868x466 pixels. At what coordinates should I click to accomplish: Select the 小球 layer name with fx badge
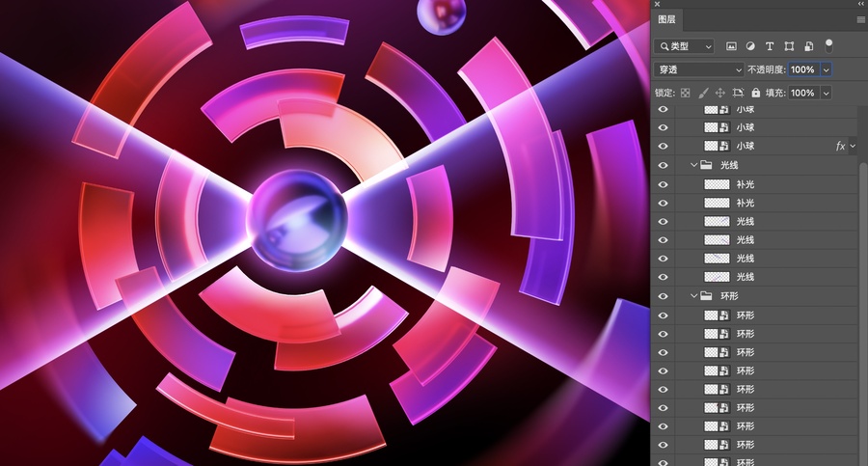tap(746, 147)
